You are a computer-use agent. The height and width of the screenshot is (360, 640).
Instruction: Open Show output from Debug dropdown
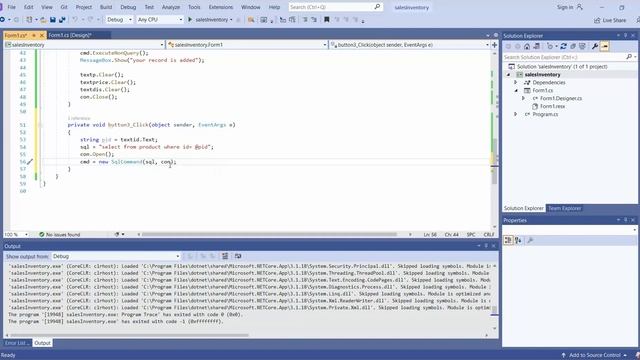point(116,256)
